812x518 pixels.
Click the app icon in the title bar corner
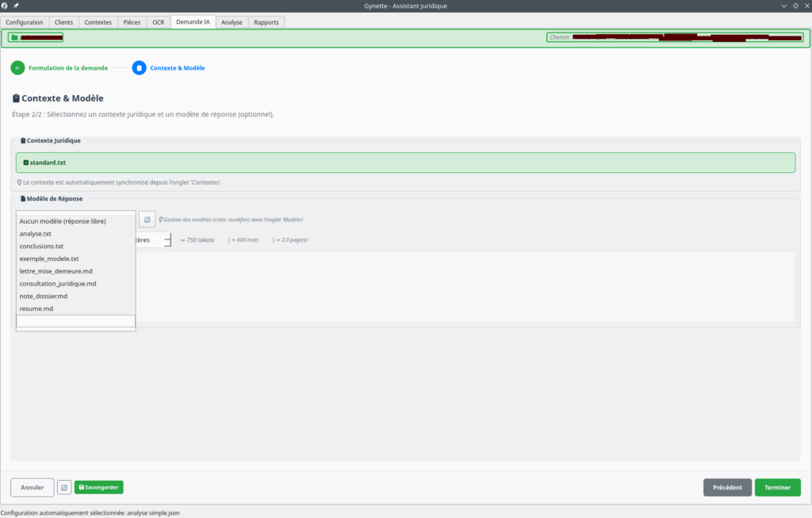[6, 6]
